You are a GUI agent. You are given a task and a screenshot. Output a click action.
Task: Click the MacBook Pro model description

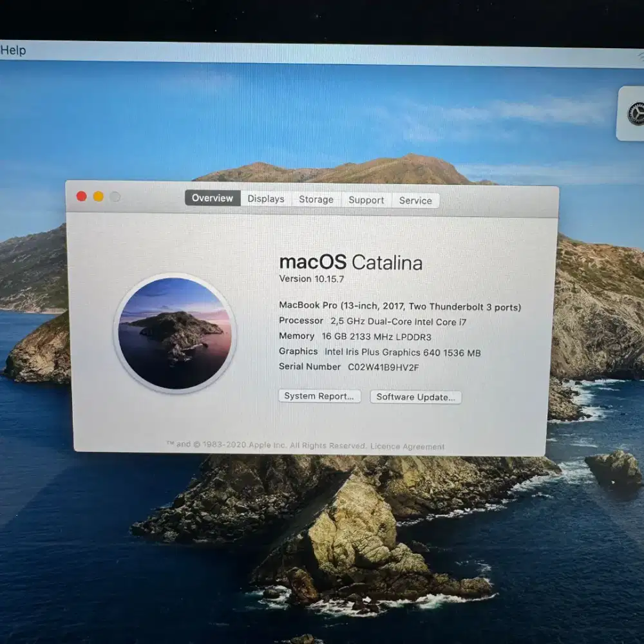[401, 307]
